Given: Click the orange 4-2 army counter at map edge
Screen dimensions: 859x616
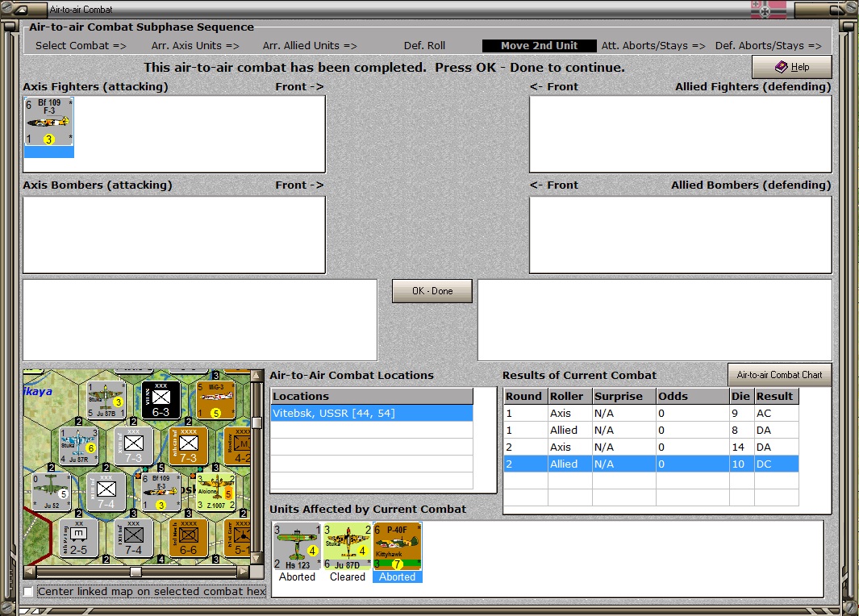Looking at the screenshot, I should [238, 446].
